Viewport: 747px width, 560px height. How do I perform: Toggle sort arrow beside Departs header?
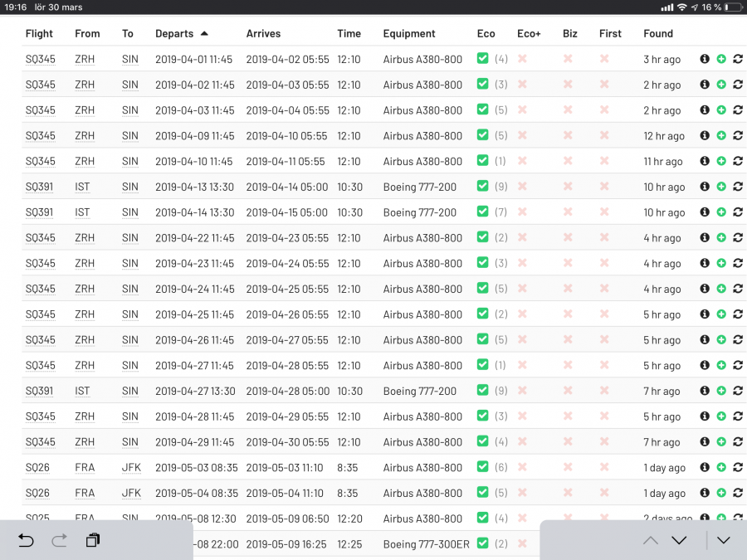click(x=204, y=33)
